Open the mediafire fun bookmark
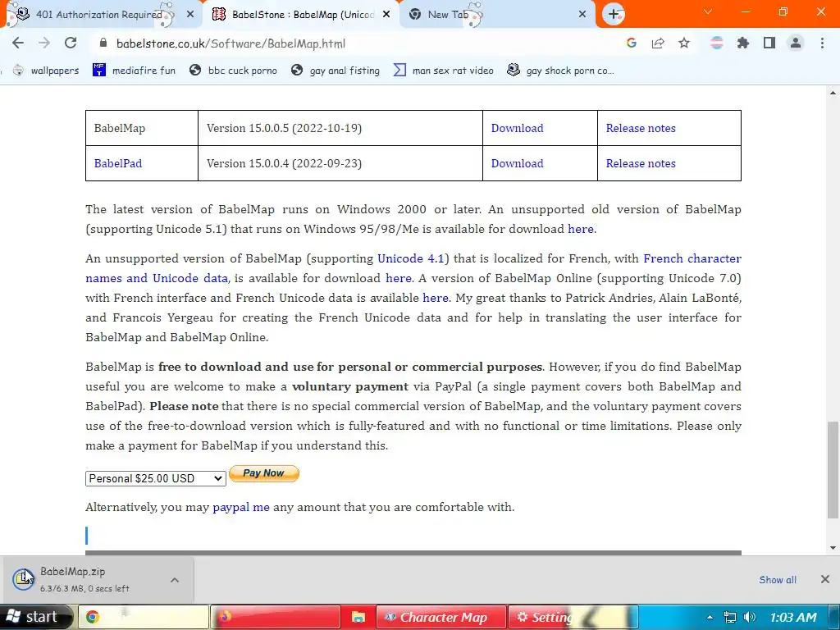The image size is (840, 630). pyautogui.click(x=134, y=71)
